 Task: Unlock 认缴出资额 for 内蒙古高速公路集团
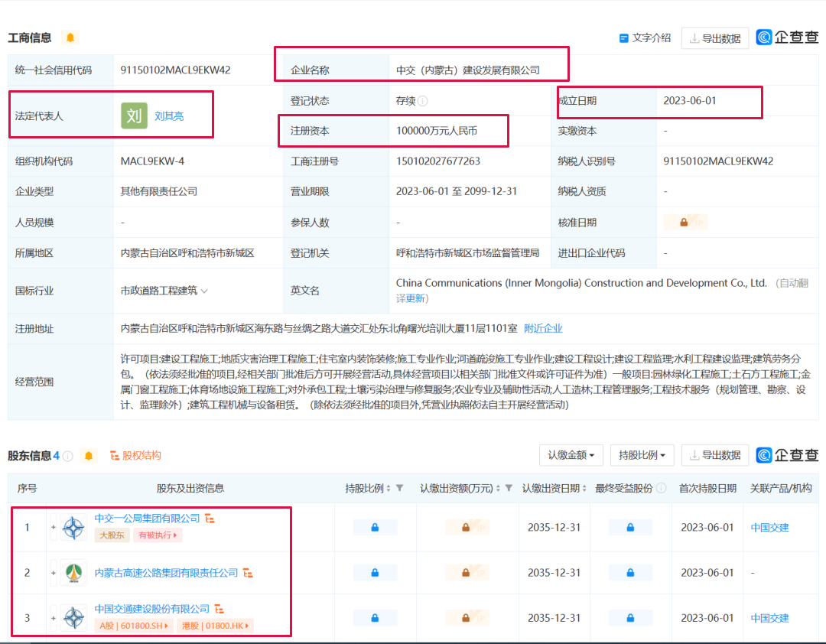468,573
